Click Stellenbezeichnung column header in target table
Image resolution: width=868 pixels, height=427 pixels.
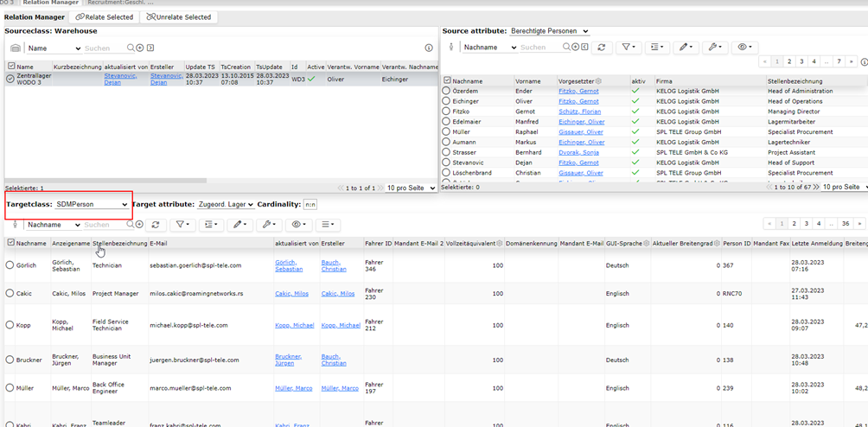pyautogui.click(x=119, y=243)
